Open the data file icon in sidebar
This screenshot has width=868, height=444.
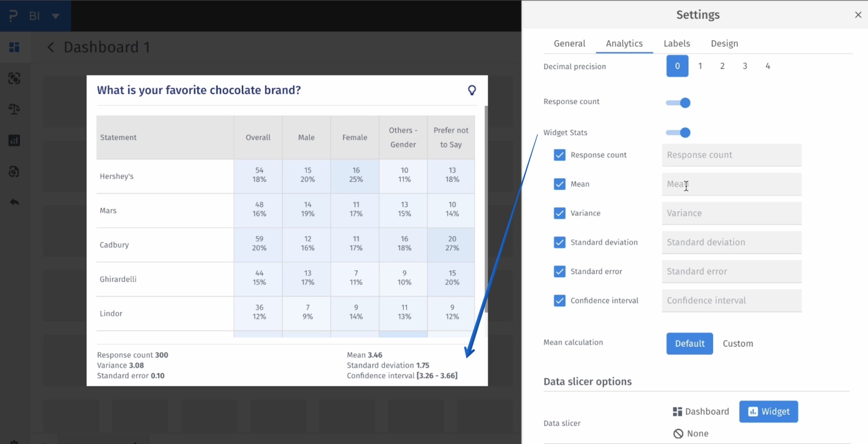pyautogui.click(x=14, y=172)
